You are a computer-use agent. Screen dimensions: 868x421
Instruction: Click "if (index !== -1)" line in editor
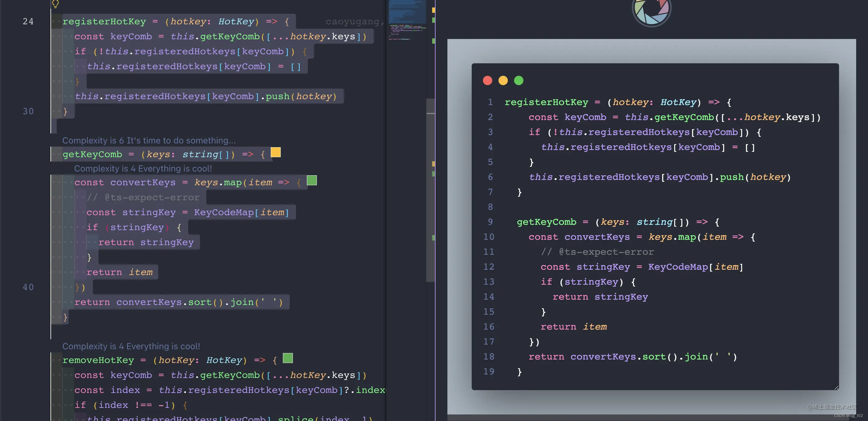[125, 405]
